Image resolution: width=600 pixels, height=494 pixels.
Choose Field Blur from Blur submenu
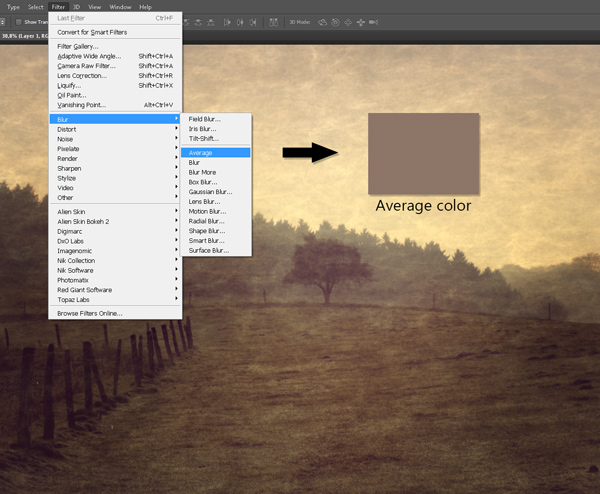216,119
